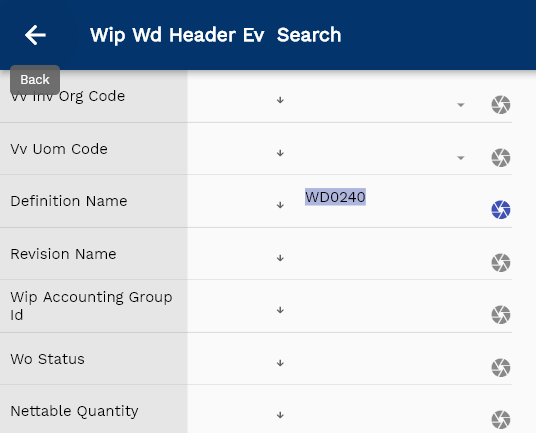
Task: Tap the blue camera icon for Definition Name
Action: [501, 209]
